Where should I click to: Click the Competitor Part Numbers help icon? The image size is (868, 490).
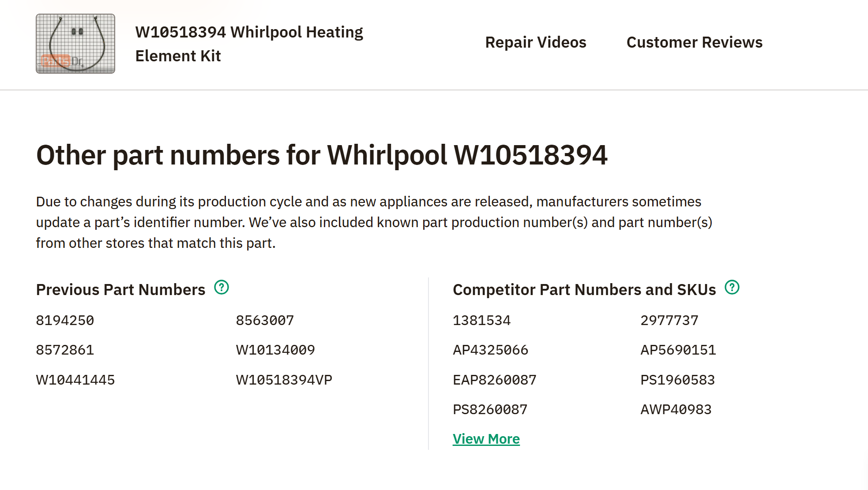[732, 288]
